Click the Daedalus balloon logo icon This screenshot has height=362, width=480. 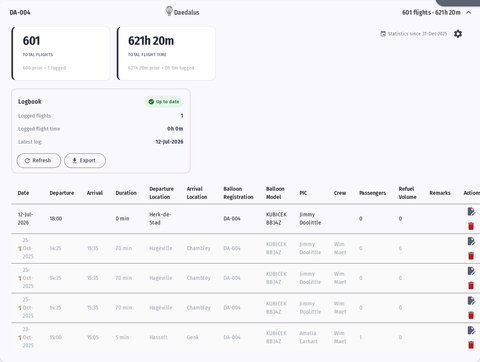(x=169, y=11)
